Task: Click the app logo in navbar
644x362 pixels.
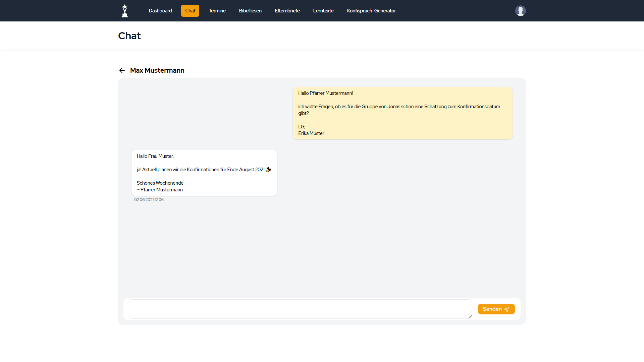Action: 125,11
